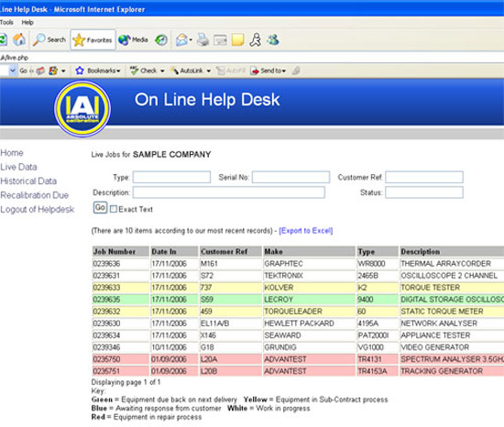Click the Export to Excel link
Screen dimensions: 504x427
pyautogui.click(x=306, y=231)
